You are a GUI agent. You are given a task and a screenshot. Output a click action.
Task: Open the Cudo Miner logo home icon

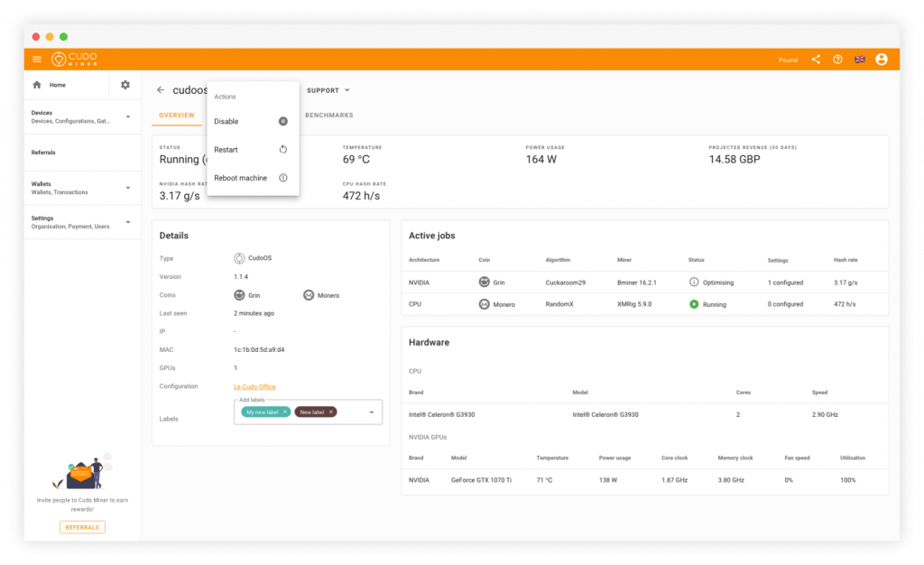(x=72, y=58)
